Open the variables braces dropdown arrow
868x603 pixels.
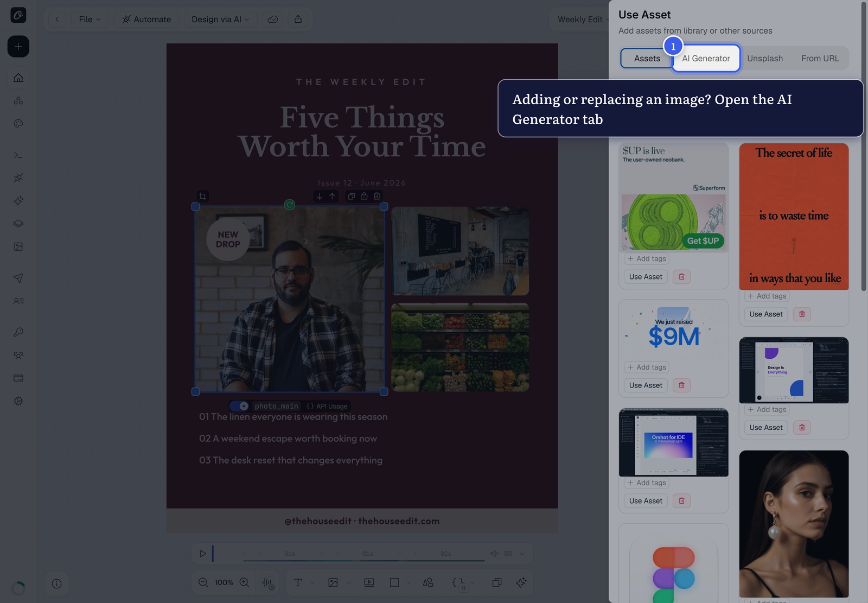[473, 583]
